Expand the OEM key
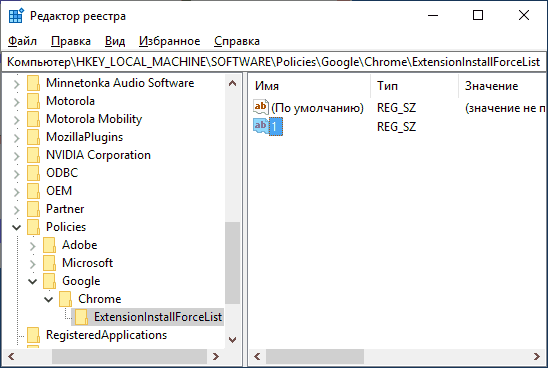 [x=16, y=192]
